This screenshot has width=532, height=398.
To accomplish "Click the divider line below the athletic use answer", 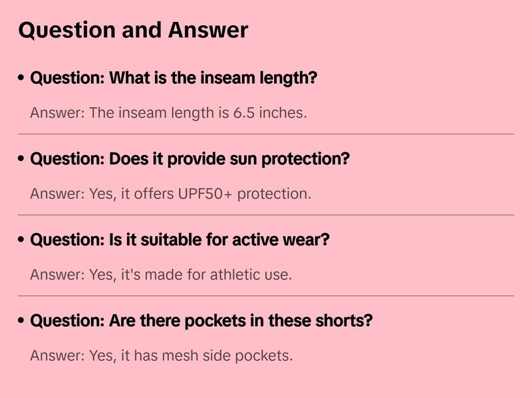I will 266,296.
